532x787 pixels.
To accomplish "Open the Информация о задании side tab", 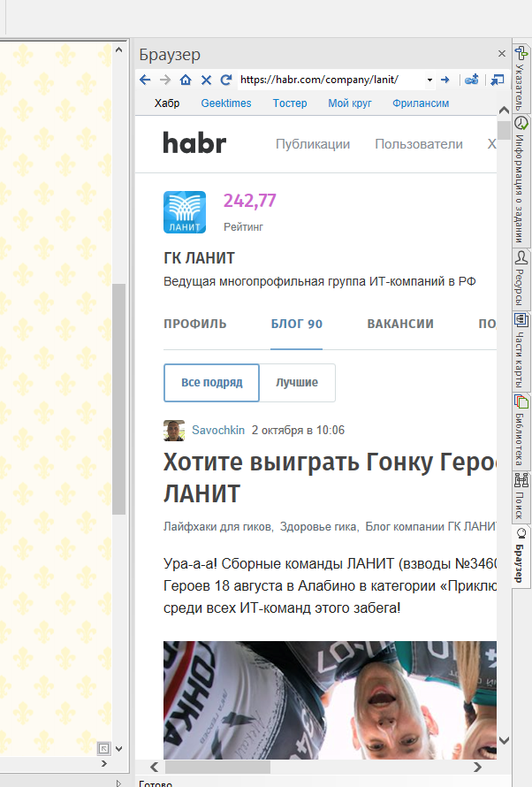I will point(521,180).
